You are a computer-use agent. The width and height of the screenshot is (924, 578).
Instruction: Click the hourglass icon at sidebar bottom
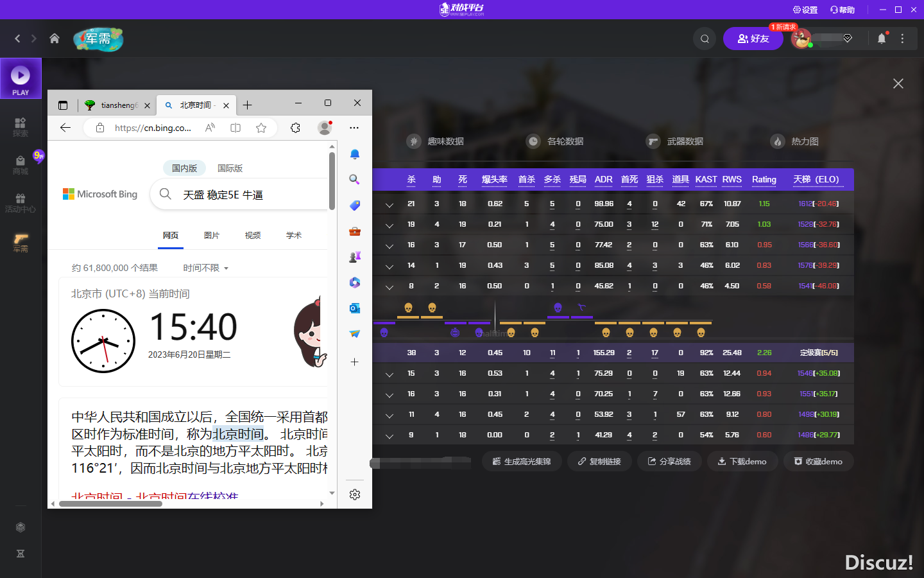point(21,554)
